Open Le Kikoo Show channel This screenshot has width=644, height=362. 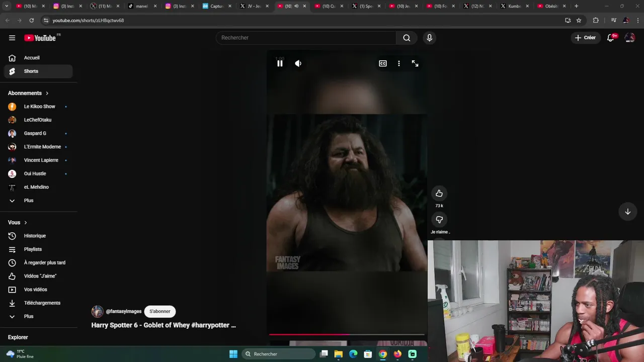38,107
